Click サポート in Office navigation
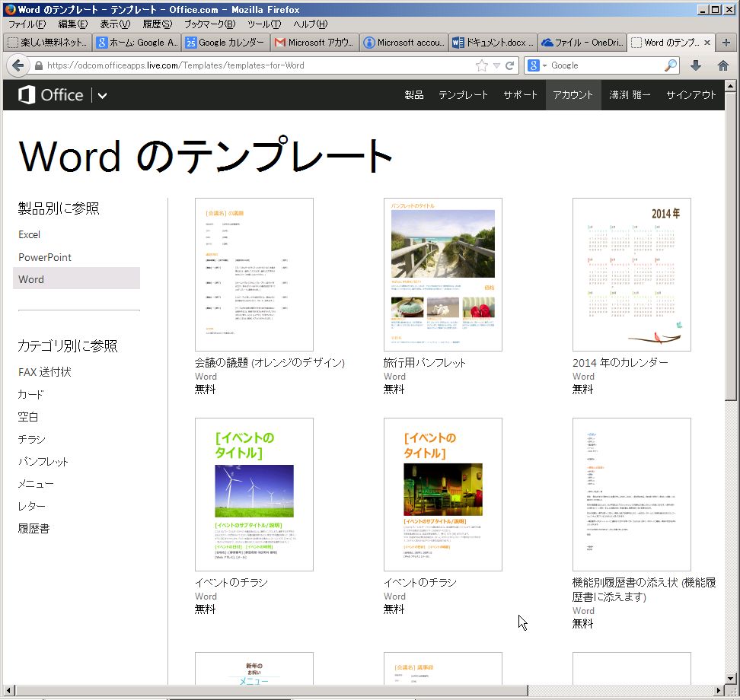The width and height of the screenshot is (740, 700). coord(520,95)
